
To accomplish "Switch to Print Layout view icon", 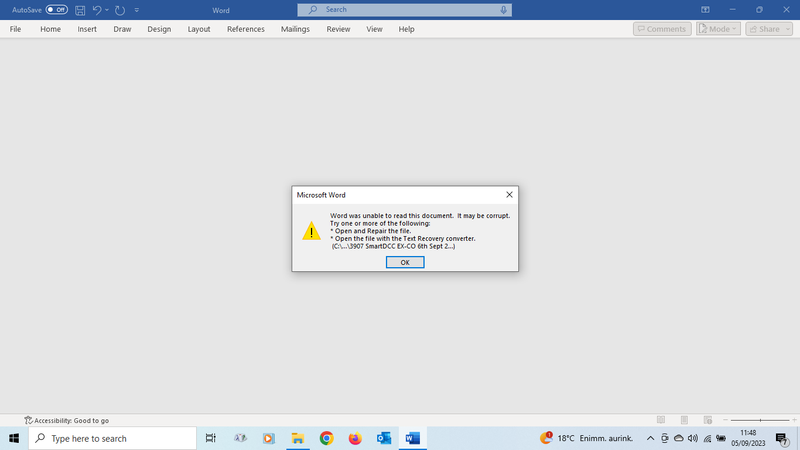I will 684,420.
